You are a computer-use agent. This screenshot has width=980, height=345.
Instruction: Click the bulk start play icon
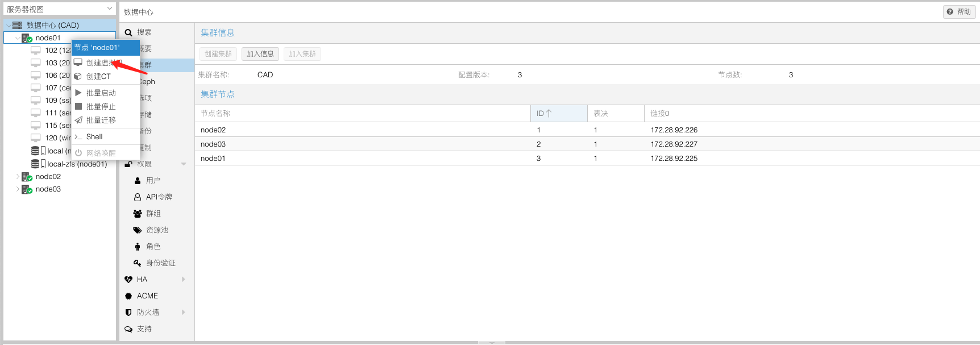click(x=78, y=93)
